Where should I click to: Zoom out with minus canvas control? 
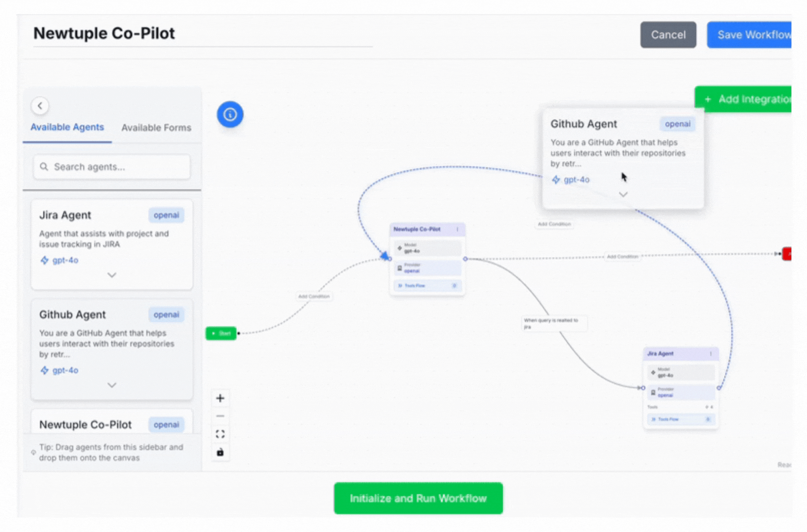point(220,416)
